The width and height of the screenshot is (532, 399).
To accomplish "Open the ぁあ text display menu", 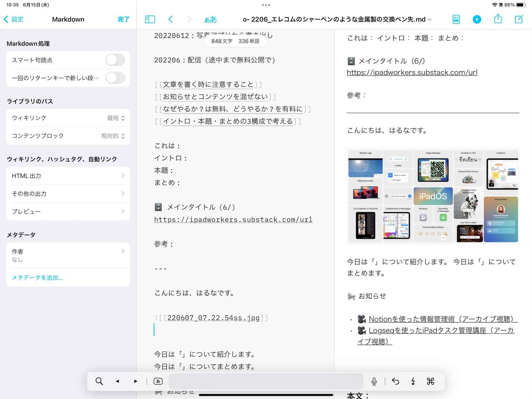I will pyautogui.click(x=211, y=19).
